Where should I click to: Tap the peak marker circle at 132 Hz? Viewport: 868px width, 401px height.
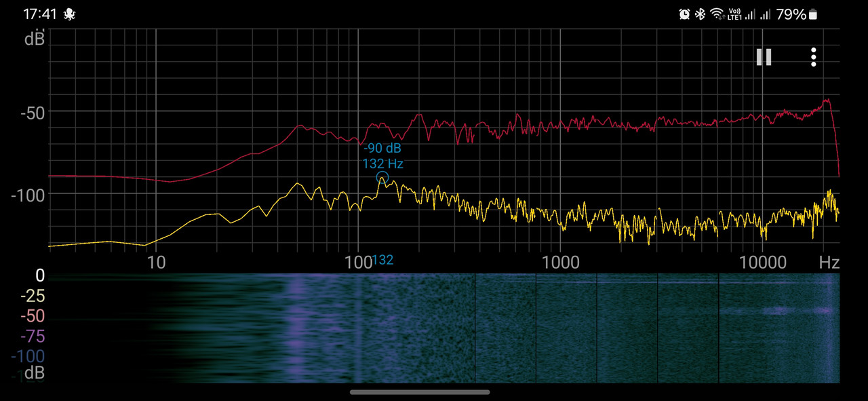coord(382,178)
